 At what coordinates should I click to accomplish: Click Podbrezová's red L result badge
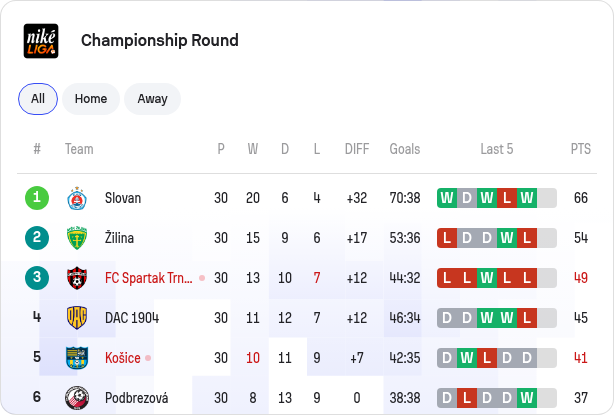tap(467, 398)
